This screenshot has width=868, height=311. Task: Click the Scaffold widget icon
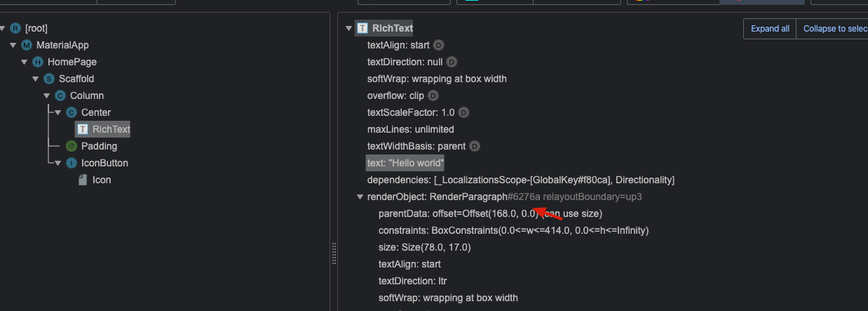click(x=49, y=79)
